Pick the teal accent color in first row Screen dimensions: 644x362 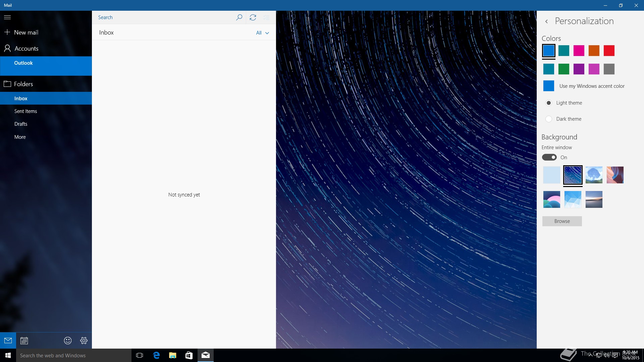(x=564, y=51)
